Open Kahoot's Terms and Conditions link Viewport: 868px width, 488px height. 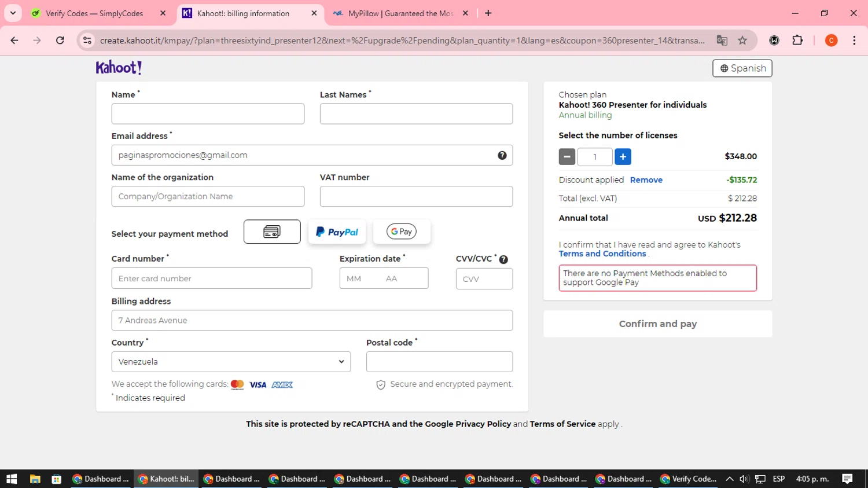tap(602, 254)
